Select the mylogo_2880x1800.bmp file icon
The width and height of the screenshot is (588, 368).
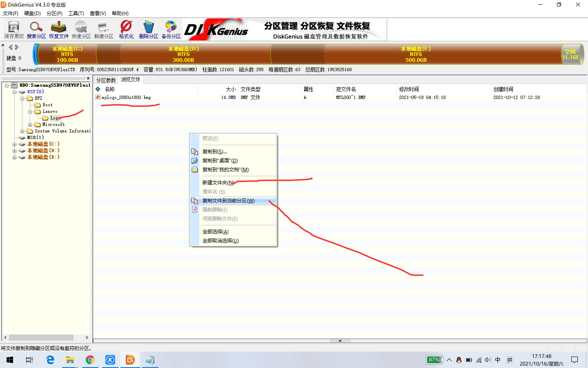(98, 97)
